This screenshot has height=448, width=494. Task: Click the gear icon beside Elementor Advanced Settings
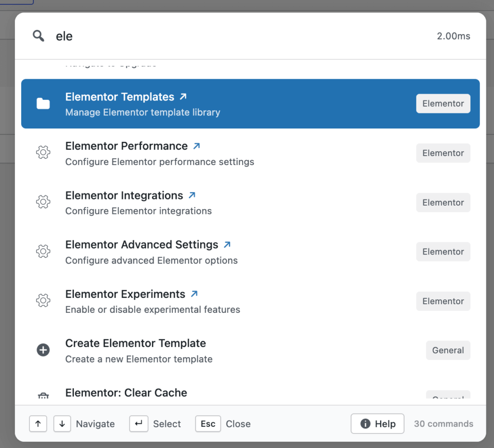click(x=43, y=251)
